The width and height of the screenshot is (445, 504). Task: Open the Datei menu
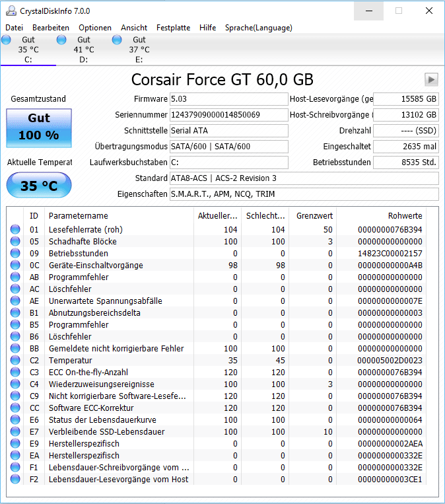click(x=14, y=28)
